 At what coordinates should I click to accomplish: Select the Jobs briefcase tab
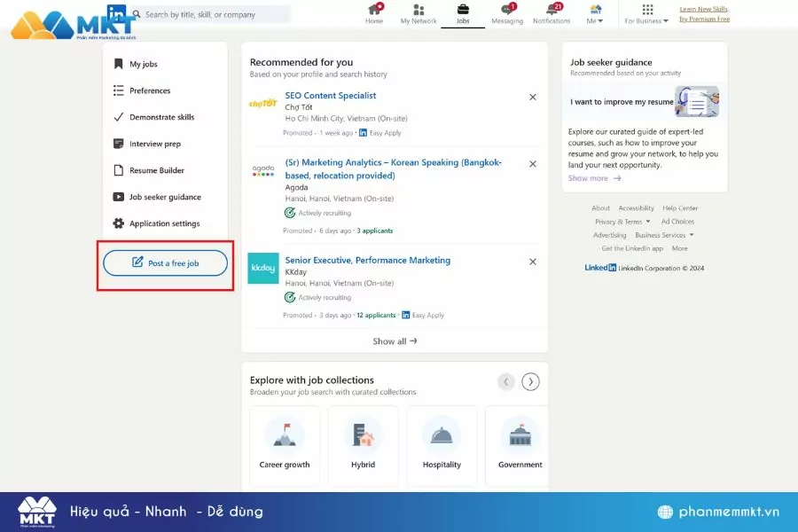pyautogui.click(x=463, y=14)
